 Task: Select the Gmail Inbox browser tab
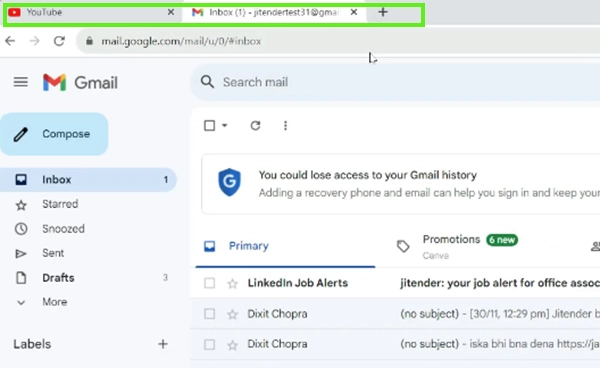pos(273,13)
